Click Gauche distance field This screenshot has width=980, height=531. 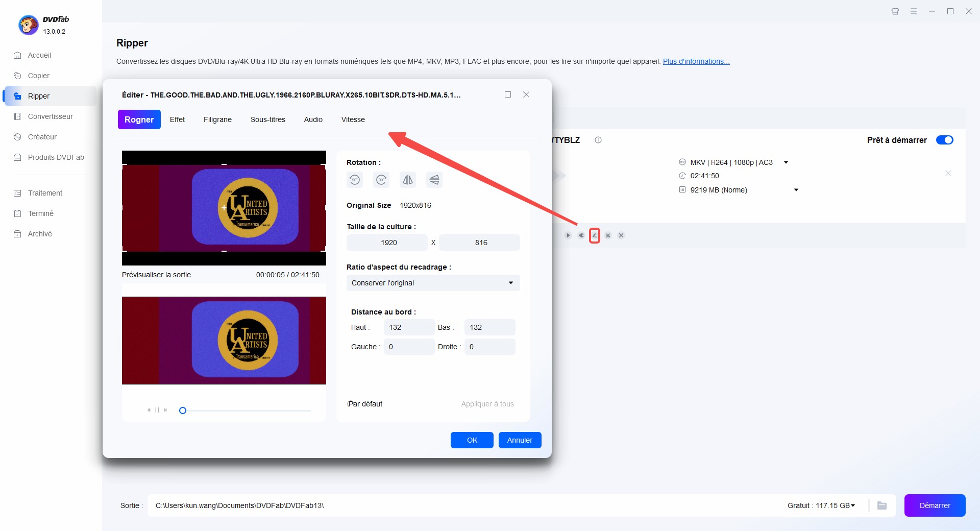[409, 347]
